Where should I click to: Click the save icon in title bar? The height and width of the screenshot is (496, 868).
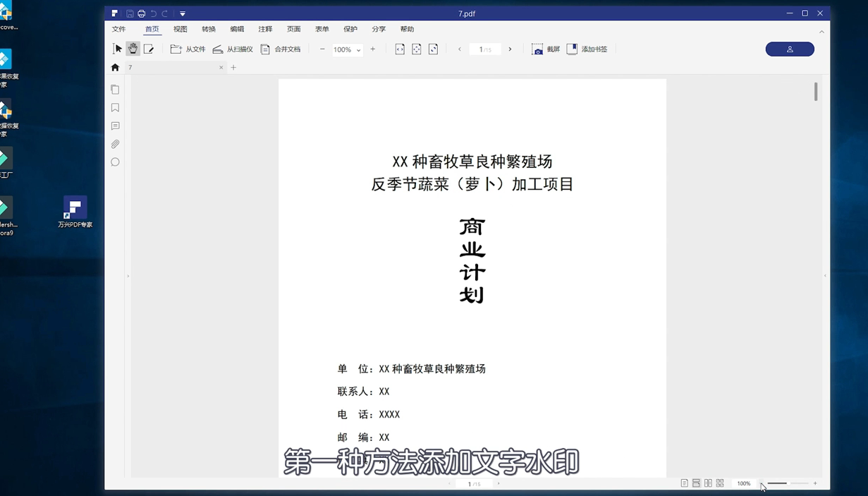point(130,13)
